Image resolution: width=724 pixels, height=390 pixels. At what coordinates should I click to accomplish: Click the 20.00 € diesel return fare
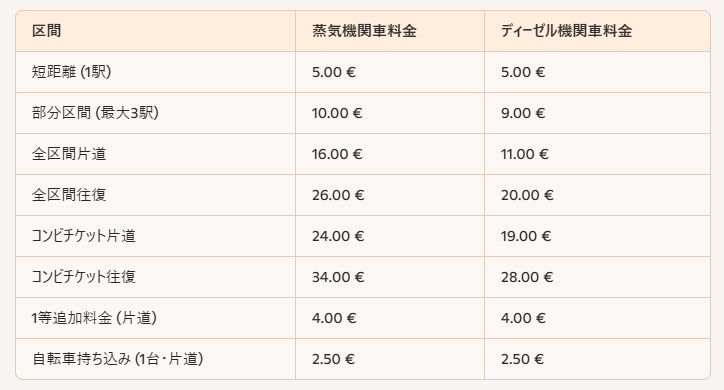click(527, 195)
